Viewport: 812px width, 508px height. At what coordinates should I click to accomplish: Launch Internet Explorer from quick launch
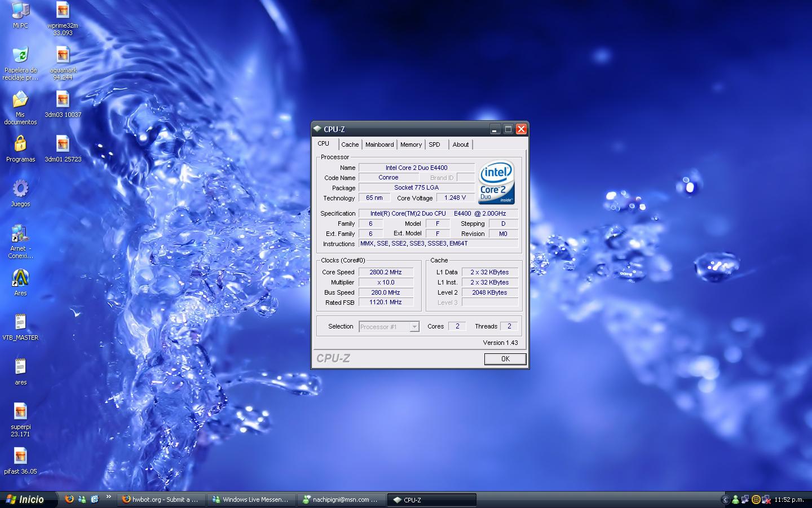pyautogui.click(x=95, y=499)
